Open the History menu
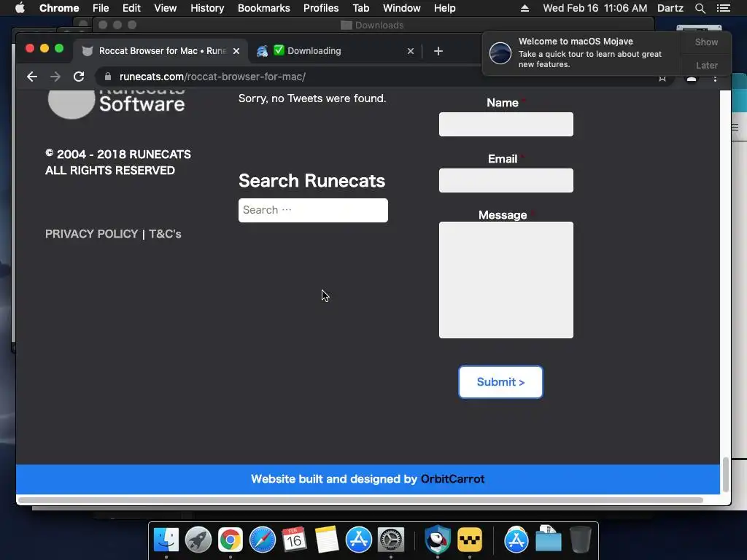Screen dimensions: 747x560 [x=207, y=8]
